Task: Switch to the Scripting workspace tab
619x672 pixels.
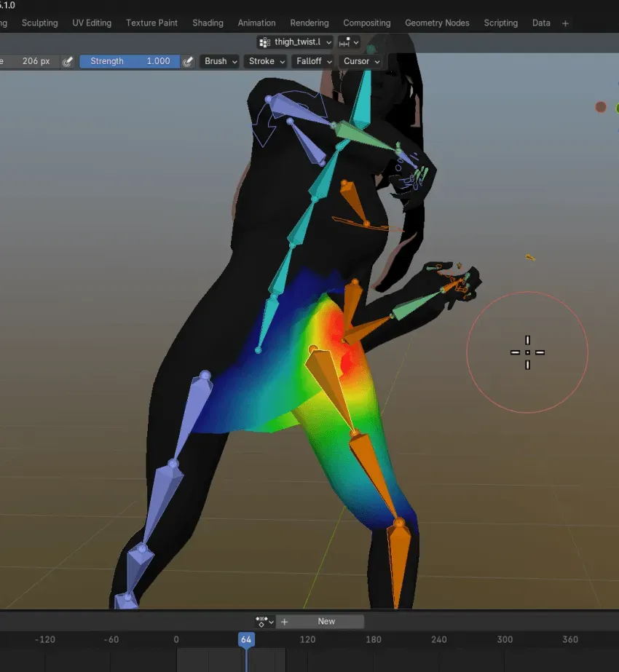Action: 501,23
